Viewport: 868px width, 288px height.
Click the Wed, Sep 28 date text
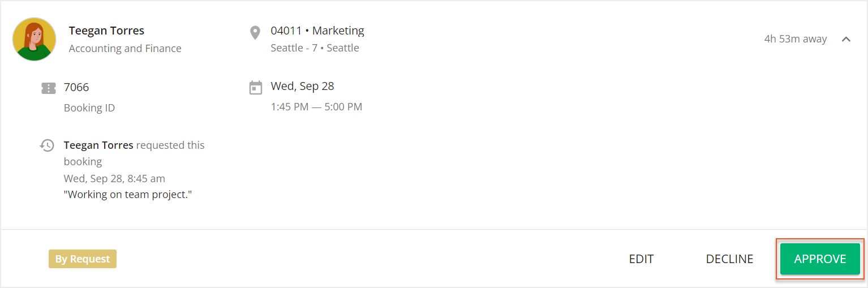click(302, 86)
